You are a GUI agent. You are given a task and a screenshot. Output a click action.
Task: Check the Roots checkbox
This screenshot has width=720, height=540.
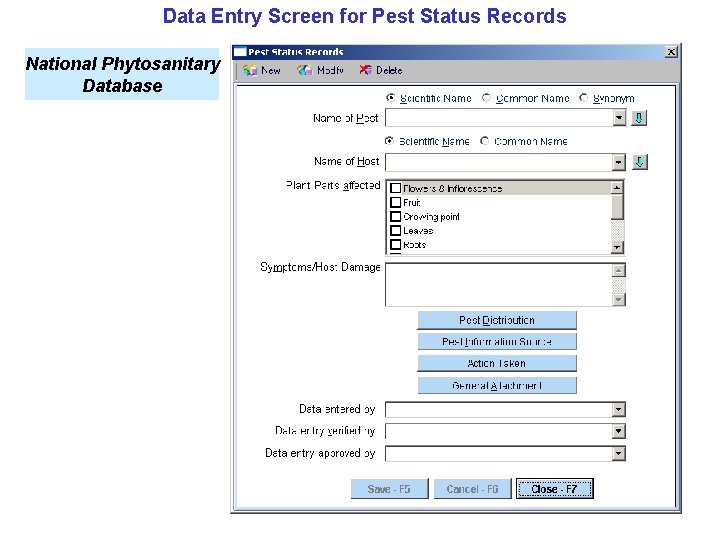(395, 244)
